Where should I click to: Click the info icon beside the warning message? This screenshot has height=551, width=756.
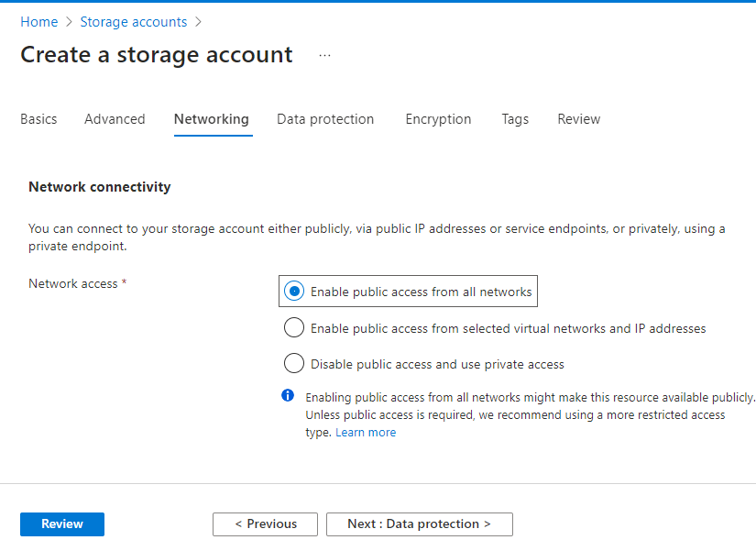coord(287,395)
